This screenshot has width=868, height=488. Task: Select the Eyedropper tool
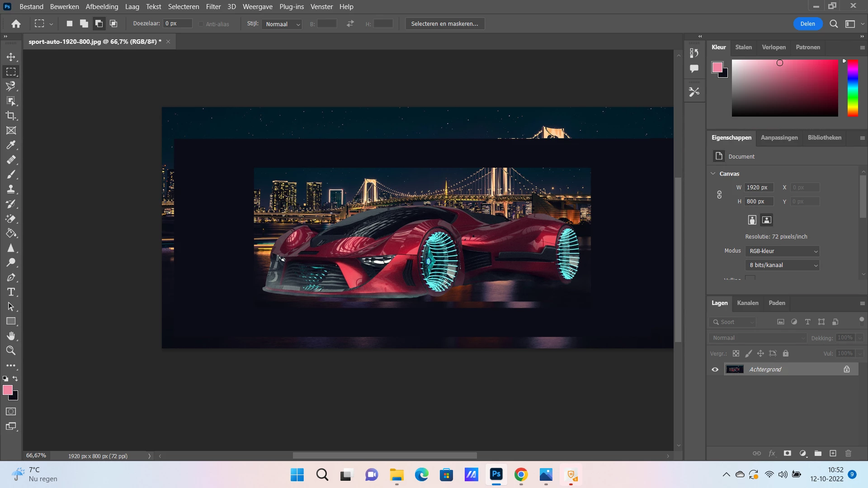11,145
